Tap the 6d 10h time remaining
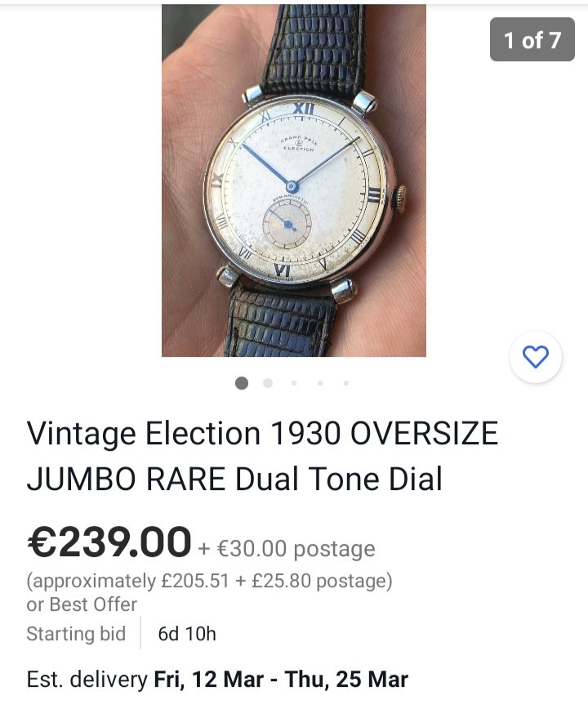The height and width of the screenshot is (709, 588). coord(187,634)
